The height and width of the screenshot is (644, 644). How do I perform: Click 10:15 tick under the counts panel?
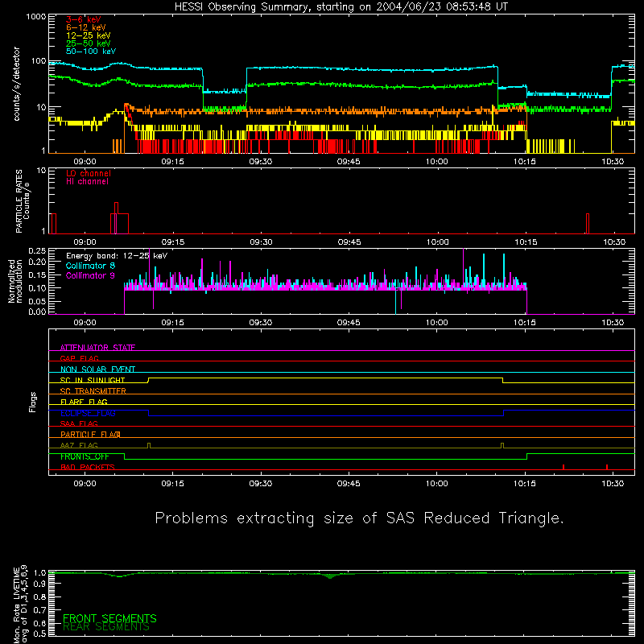pyautogui.click(x=525, y=162)
